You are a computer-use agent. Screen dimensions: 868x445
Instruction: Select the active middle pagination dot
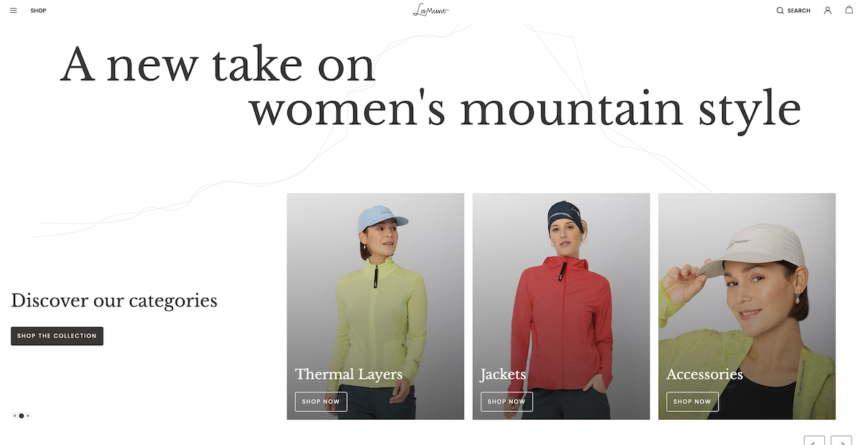(x=22, y=416)
